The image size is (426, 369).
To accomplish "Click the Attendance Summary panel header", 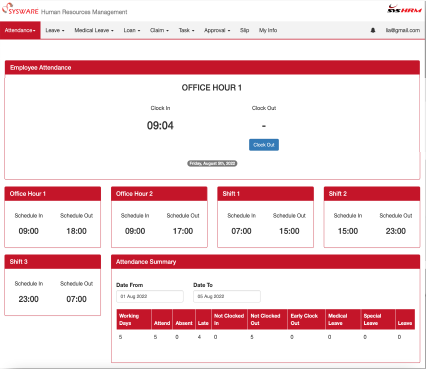I will tap(265, 262).
